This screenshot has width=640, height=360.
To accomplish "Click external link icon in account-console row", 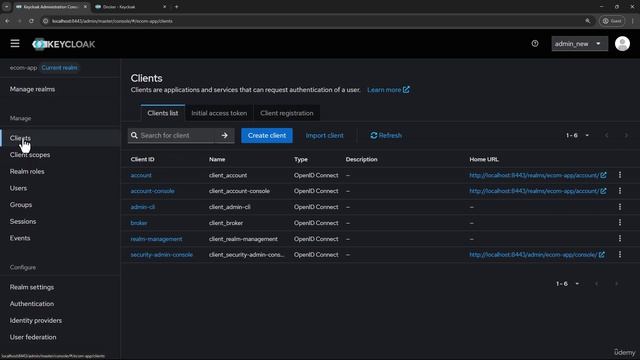I will click(603, 191).
